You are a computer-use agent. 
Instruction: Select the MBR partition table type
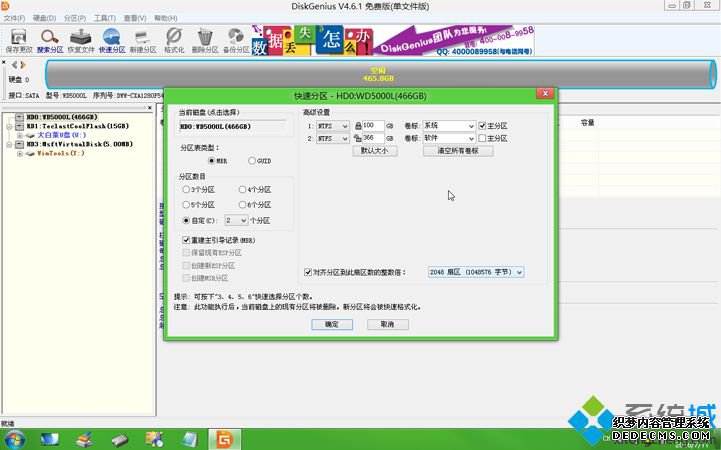(x=212, y=161)
